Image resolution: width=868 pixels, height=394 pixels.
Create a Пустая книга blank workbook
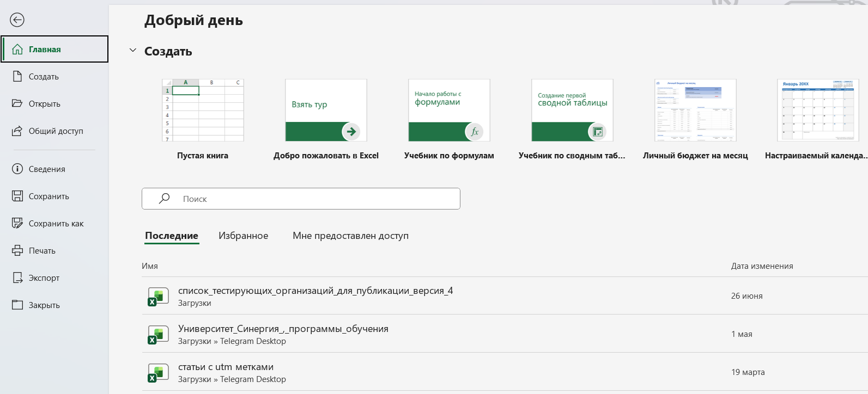tap(203, 119)
